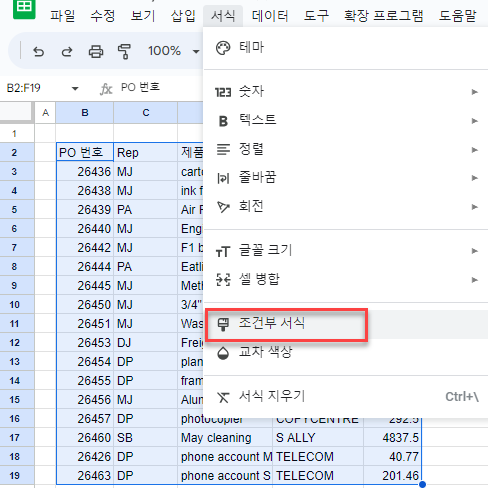The height and width of the screenshot is (488, 488).
Task: Choose 조건부 서식 conditional formatting
Action: pyautogui.click(x=345, y=324)
